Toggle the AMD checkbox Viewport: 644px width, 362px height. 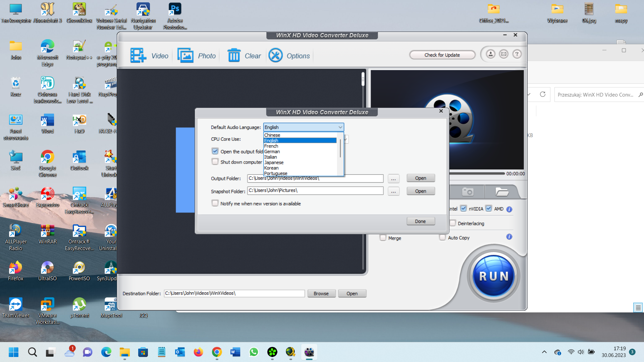(489, 208)
